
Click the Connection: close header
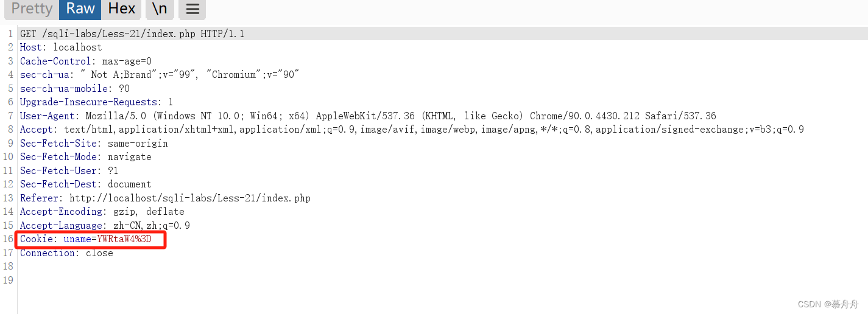click(66, 253)
